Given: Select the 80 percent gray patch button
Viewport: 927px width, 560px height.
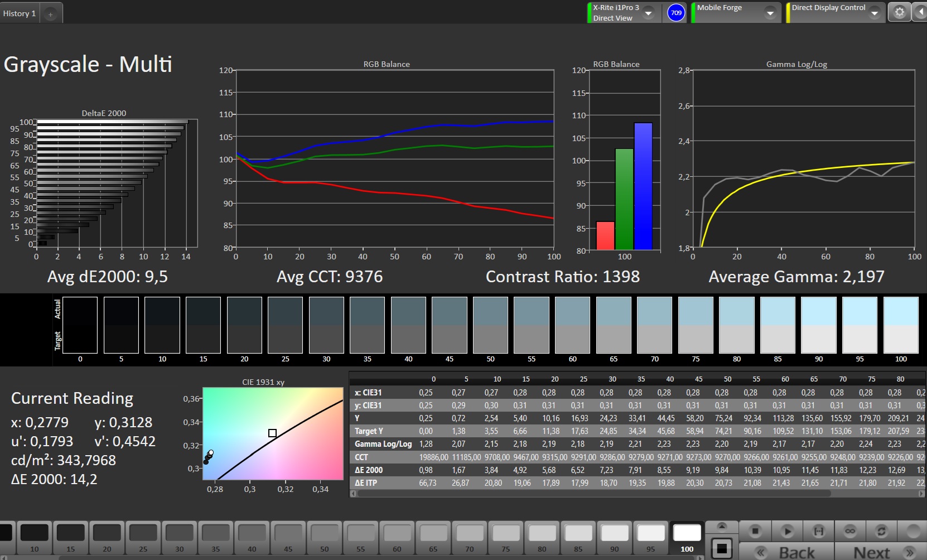Looking at the screenshot, I should tap(542, 538).
